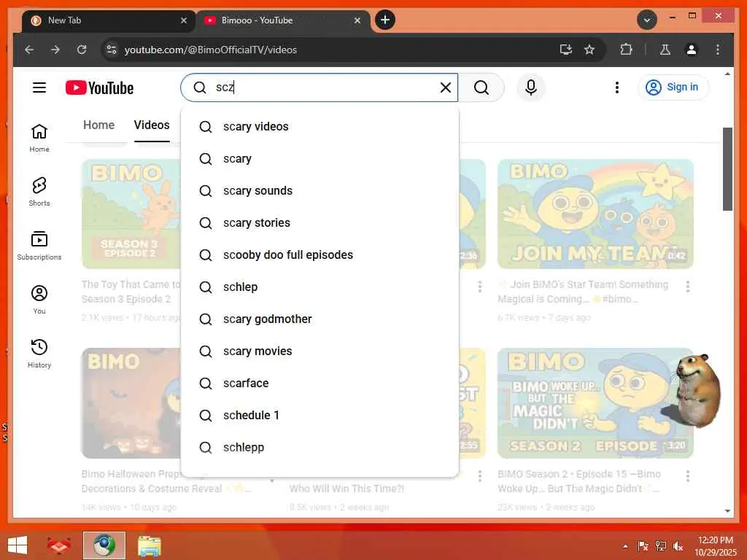747x560 pixels.
Task: Sign in to YouTube
Action: click(673, 87)
